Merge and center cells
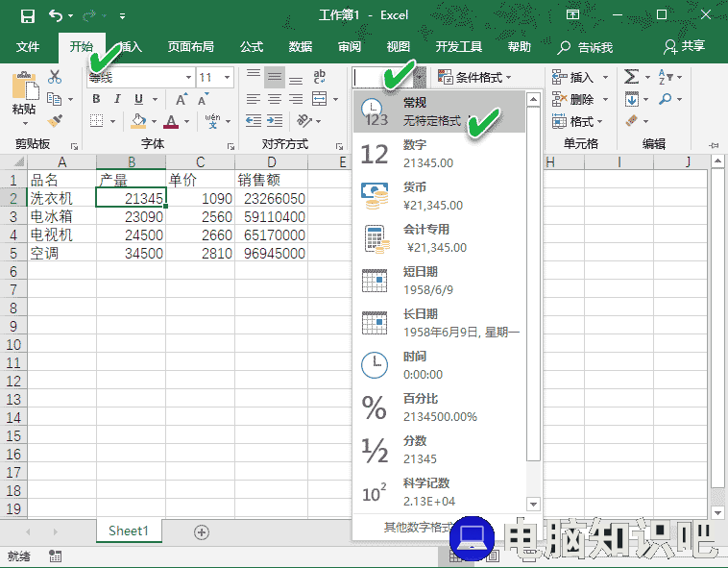 320,99
